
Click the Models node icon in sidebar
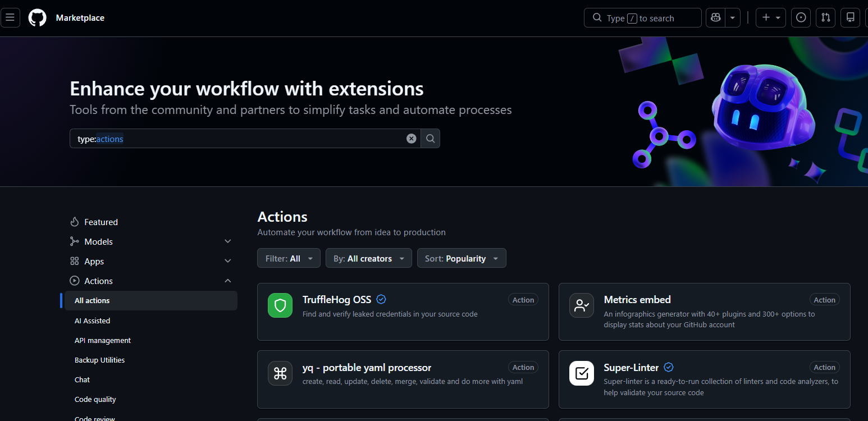tap(75, 241)
